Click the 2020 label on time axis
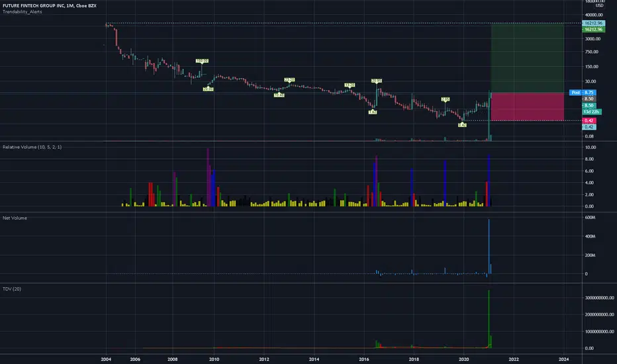 [463, 359]
